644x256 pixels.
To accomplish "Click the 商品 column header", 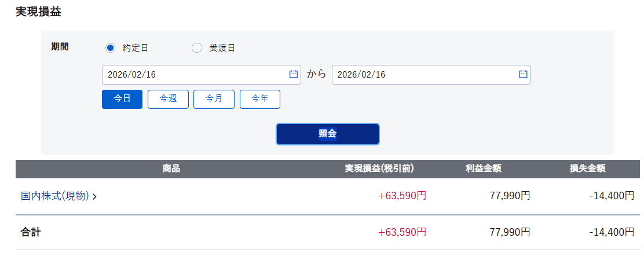I will point(171,169).
